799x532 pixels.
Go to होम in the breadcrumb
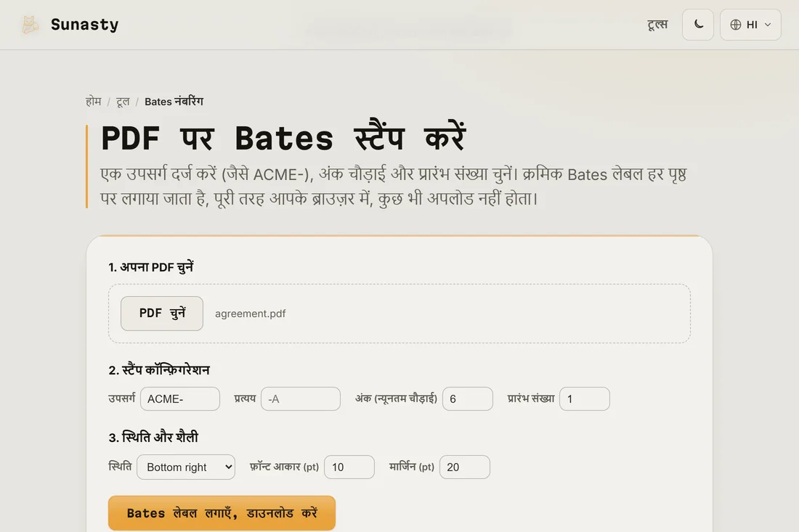pyautogui.click(x=93, y=102)
